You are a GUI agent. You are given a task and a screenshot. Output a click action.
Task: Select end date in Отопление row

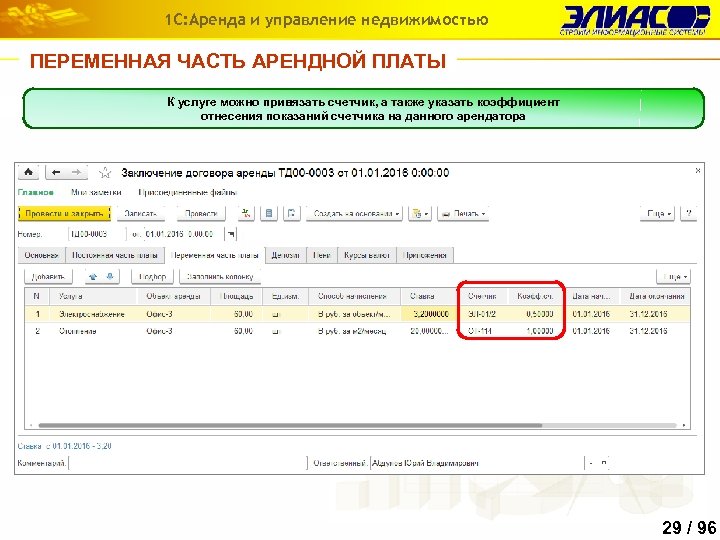(656, 331)
